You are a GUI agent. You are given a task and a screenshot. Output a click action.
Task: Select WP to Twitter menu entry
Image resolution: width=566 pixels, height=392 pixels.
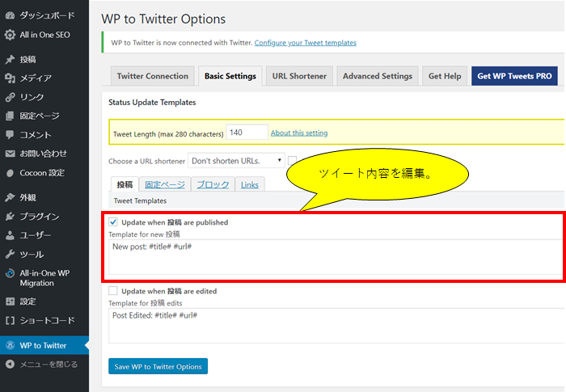coord(44,345)
